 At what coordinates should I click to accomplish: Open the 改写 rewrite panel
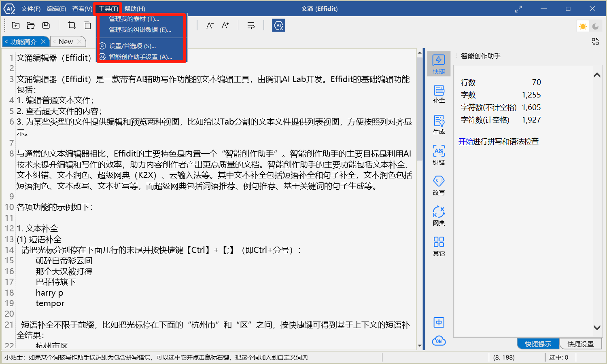click(439, 186)
